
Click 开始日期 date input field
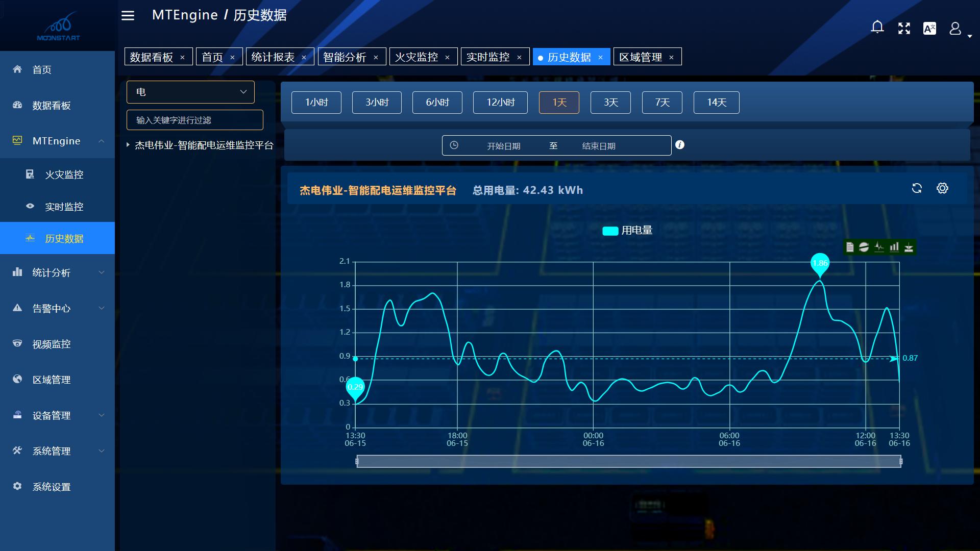[x=503, y=146]
